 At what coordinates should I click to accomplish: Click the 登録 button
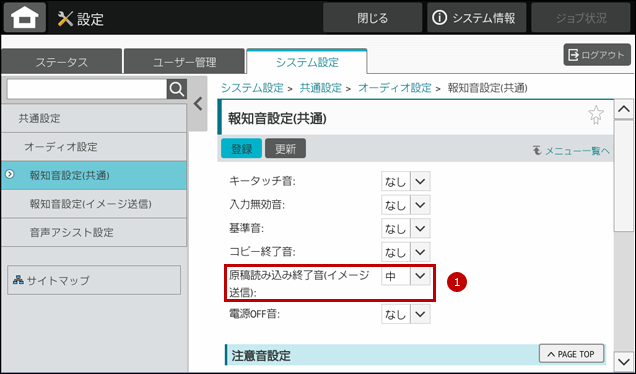[x=241, y=148]
